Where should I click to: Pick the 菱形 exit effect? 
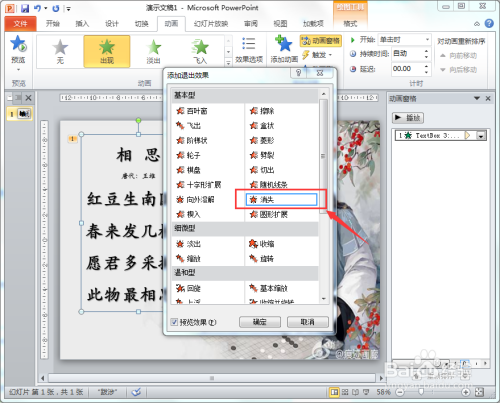[x=262, y=140]
